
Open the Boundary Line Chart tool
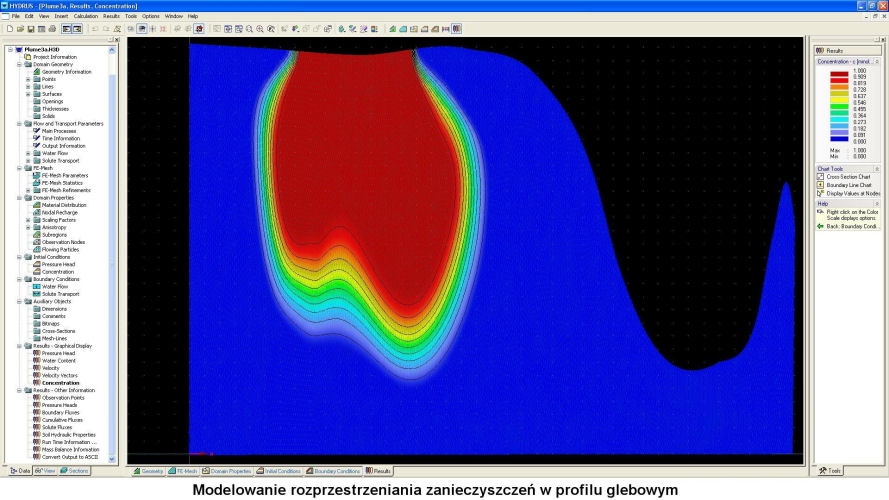[850, 185]
